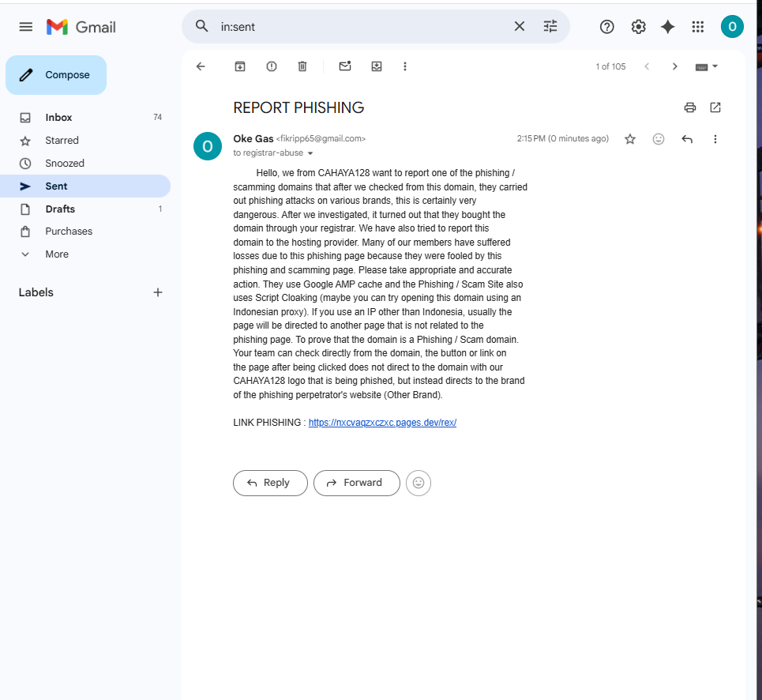Click the reply arrow in message header

(687, 140)
